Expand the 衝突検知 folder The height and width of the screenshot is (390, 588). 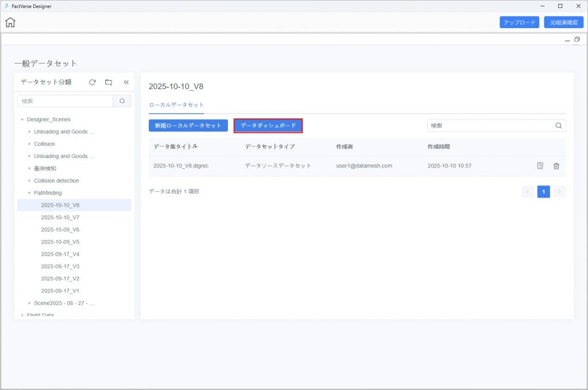point(29,168)
